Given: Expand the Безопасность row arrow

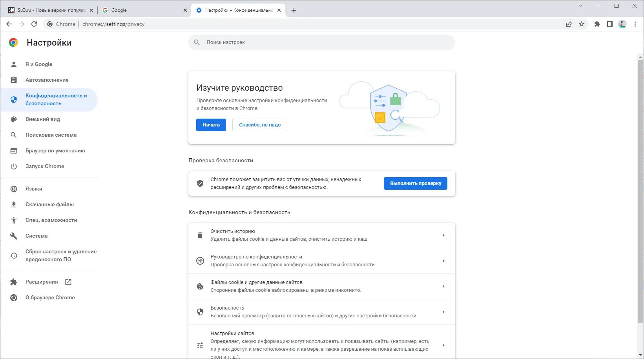Looking at the screenshot, I should [443, 312].
